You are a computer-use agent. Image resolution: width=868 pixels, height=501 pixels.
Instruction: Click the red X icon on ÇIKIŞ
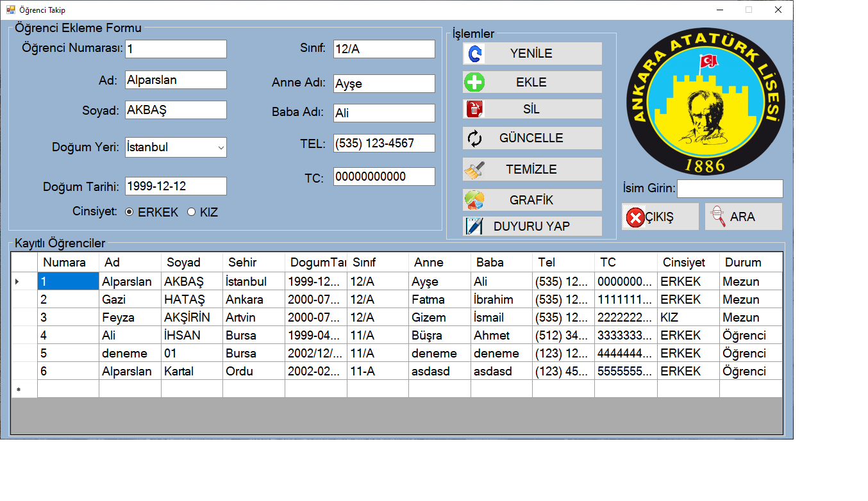tap(635, 217)
